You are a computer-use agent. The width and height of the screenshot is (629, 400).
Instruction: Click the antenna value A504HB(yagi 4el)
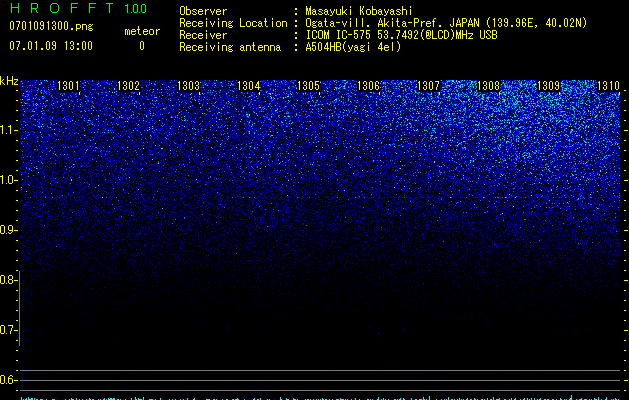click(x=353, y=47)
